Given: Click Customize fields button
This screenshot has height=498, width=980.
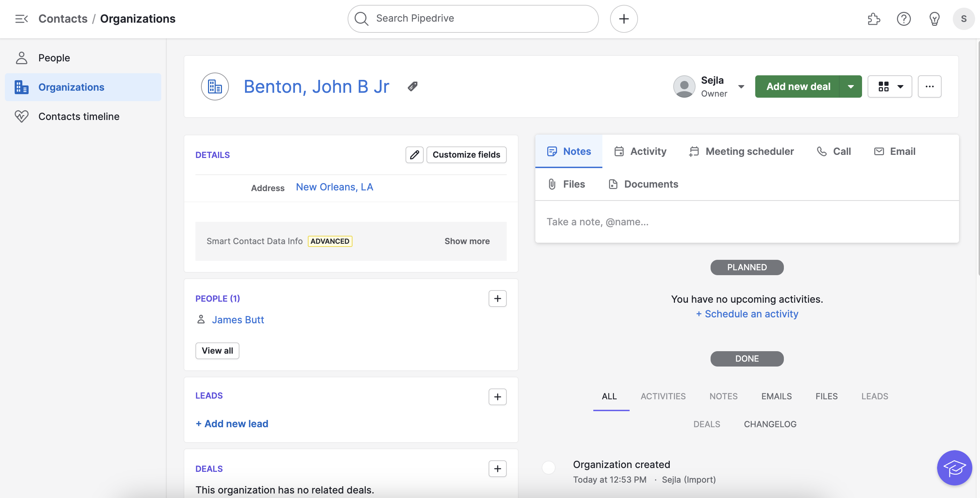Looking at the screenshot, I should (466, 155).
